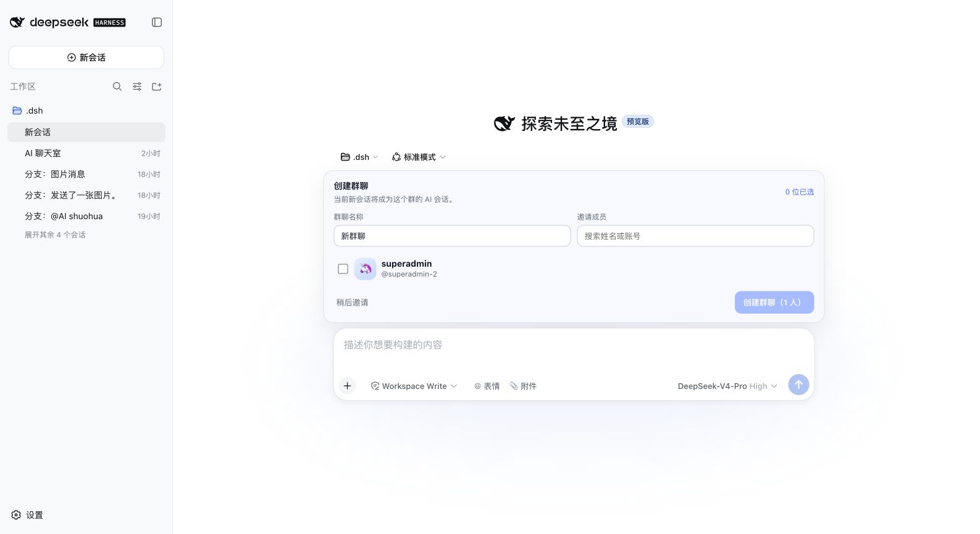
Task: Open 分支：图片消息 conversation
Action: [86, 174]
